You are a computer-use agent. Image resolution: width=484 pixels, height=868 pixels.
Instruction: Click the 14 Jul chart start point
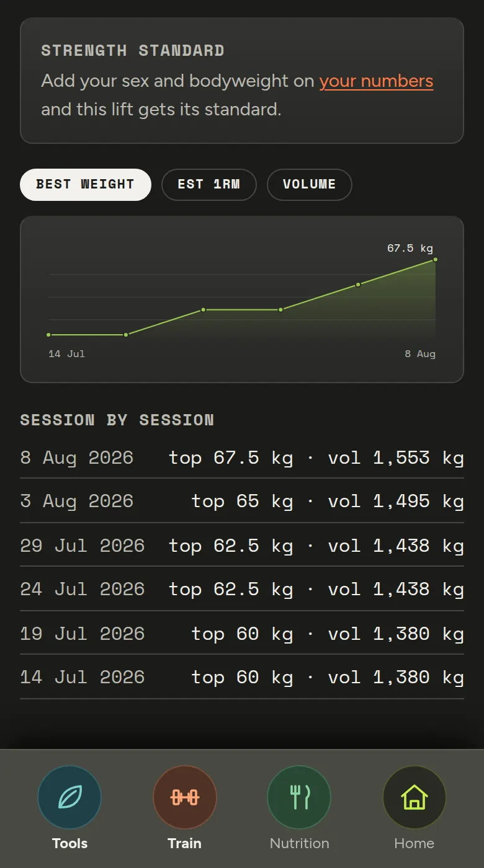[48, 335]
